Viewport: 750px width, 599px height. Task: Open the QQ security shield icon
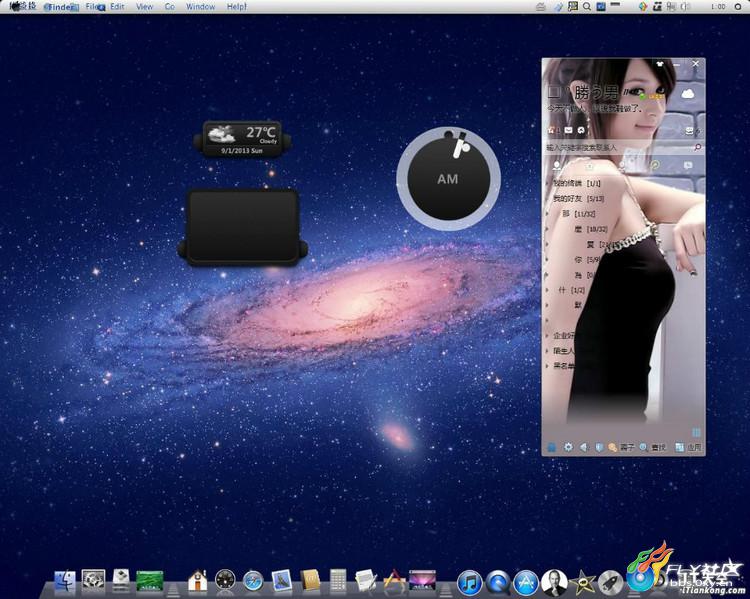[x=599, y=447]
